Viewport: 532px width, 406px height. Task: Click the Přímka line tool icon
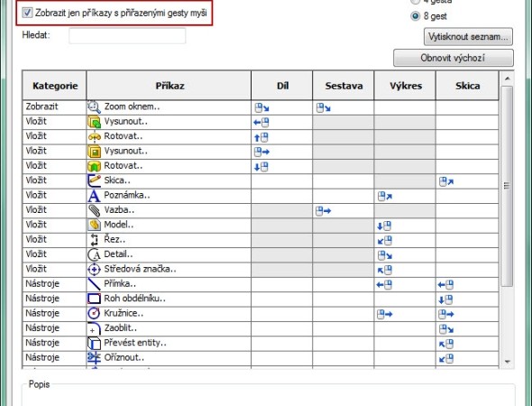pyautogui.click(x=94, y=284)
